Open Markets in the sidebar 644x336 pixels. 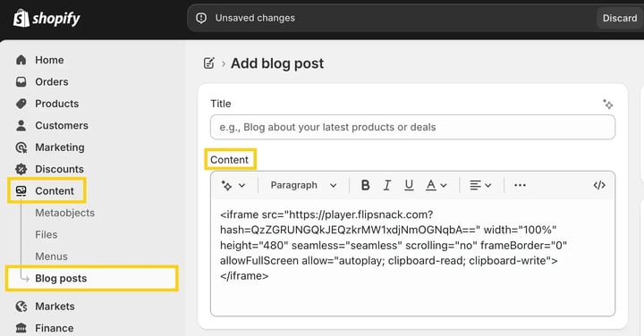pyautogui.click(x=55, y=307)
